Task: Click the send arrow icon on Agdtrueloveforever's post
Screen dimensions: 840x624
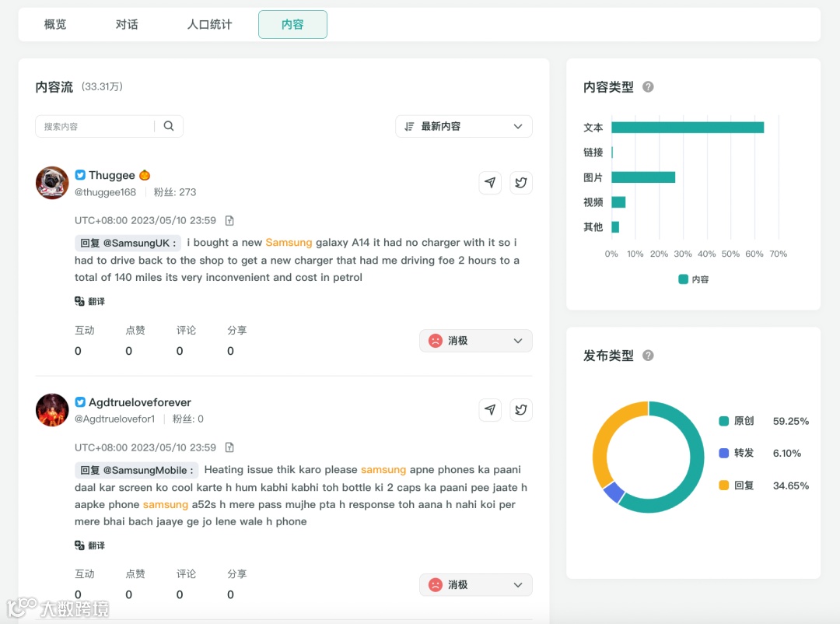Action: 490,410
